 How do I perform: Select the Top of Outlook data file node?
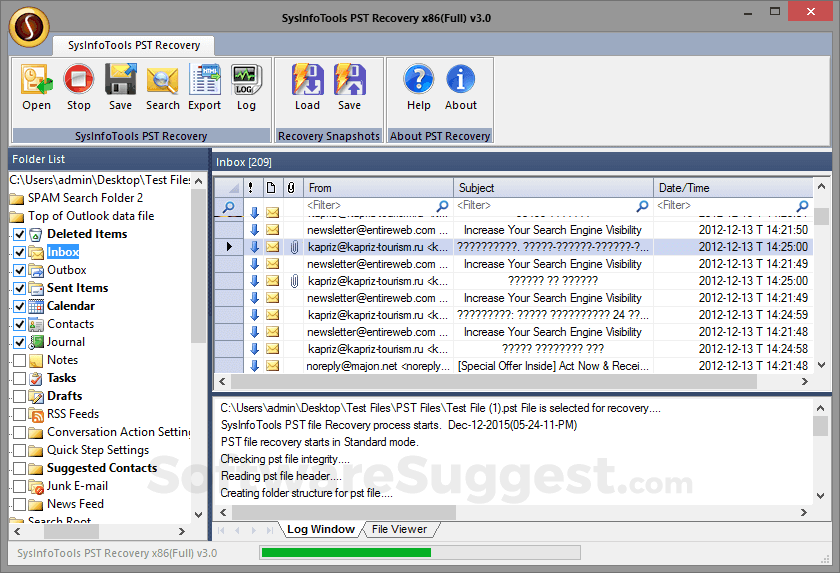click(91, 216)
